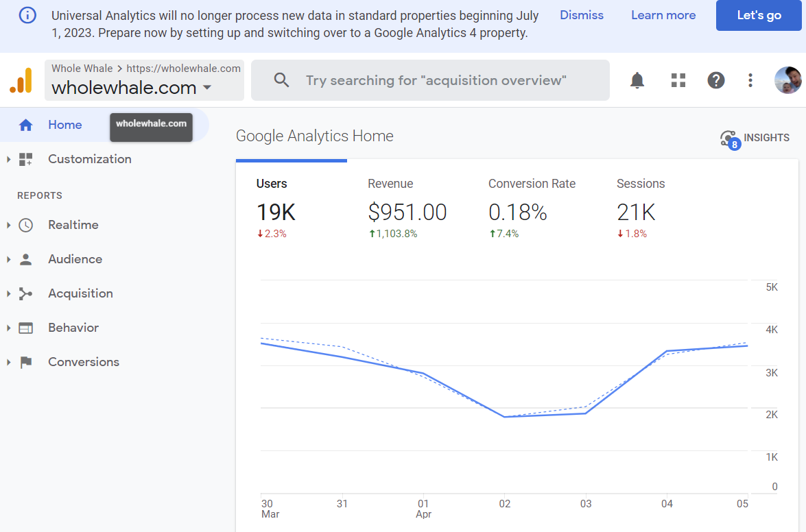Image resolution: width=806 pixels, height=532 pixels.
Task: Click the https://wholewhale.com breadcrumb
Action: [x=183, y=69]
